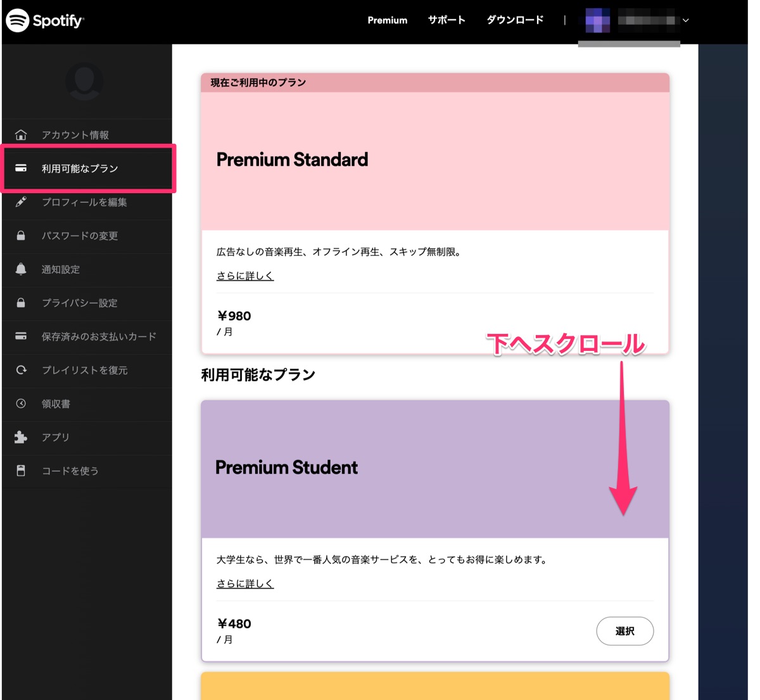Screen dimensions: 760x700
Task: Click the home icon beside アカウント情報
Action: click(21, 135)
